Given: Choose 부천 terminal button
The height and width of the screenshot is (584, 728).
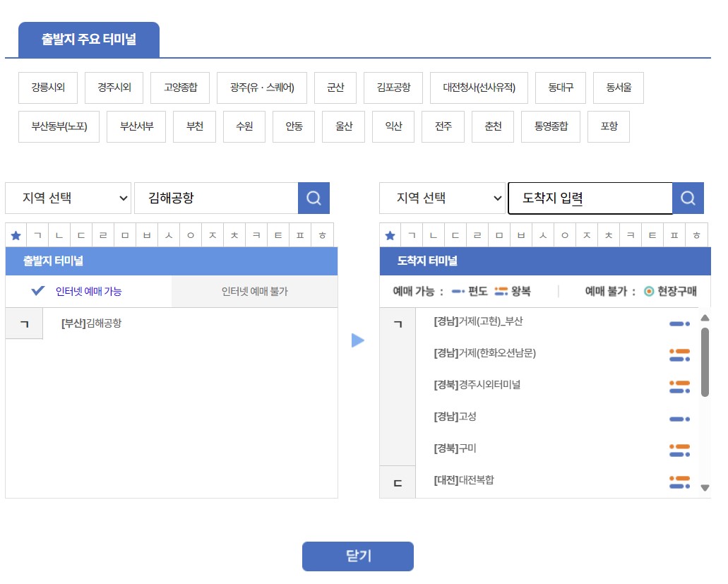Looking at the screenshot, I should click(x=195, y=126).
